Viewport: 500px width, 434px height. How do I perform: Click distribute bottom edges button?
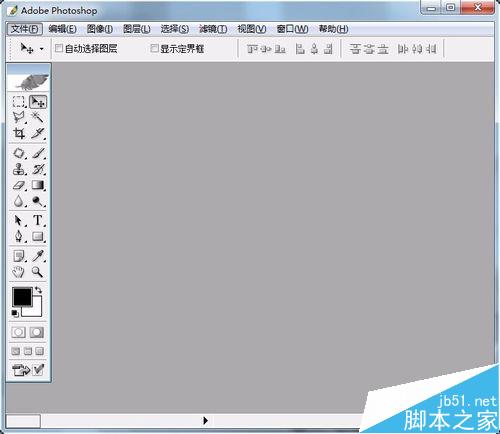coord(383,49)
